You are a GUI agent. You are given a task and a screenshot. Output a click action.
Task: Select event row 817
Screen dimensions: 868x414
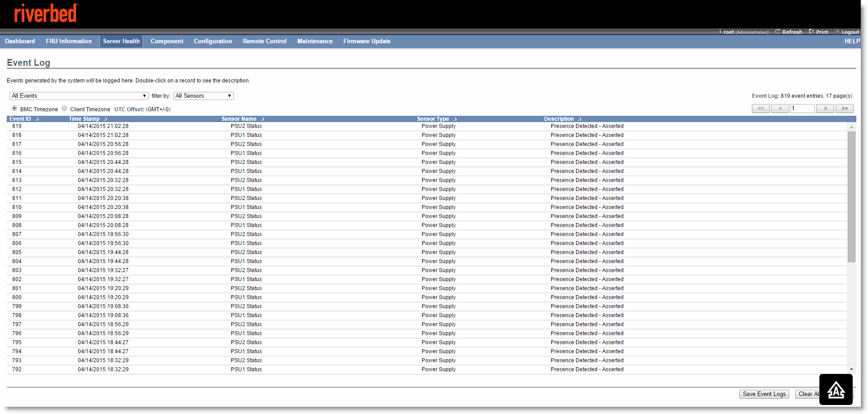point(427,144)
